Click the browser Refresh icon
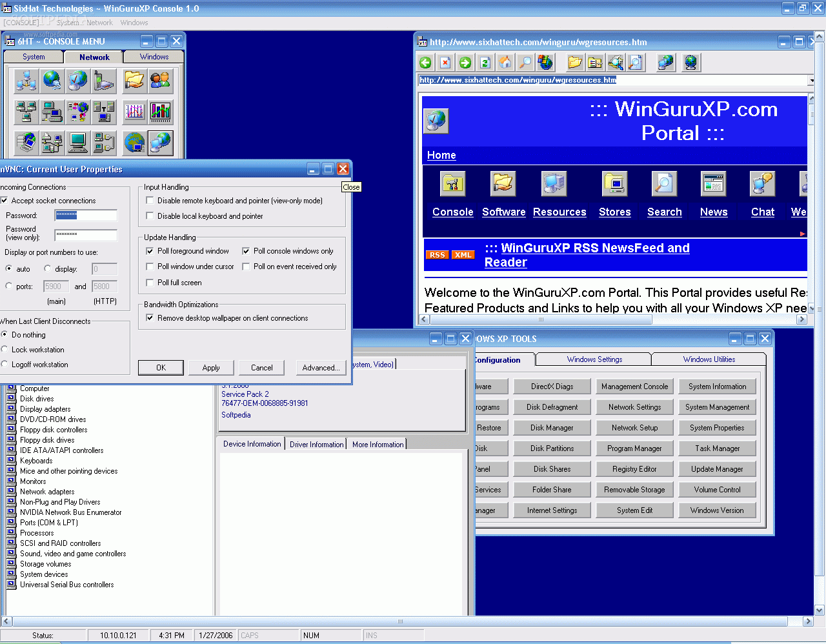 [485, 63]
